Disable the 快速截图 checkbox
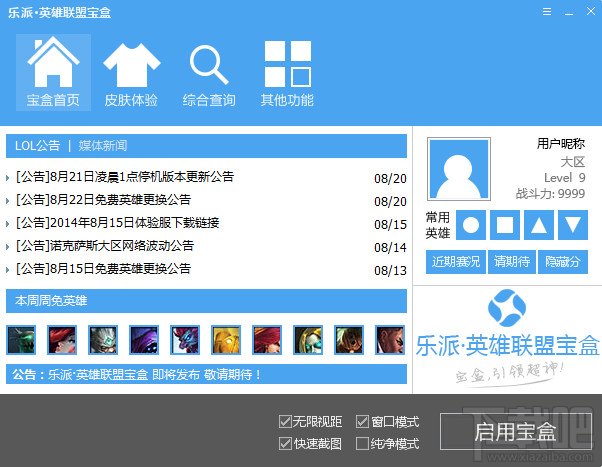 (285, 444)
